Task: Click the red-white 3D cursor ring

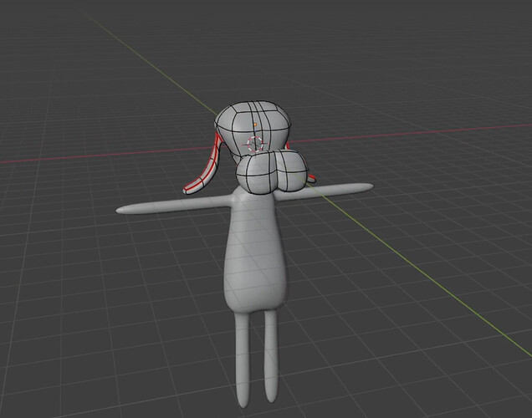Action: click(x=255, y=144)
